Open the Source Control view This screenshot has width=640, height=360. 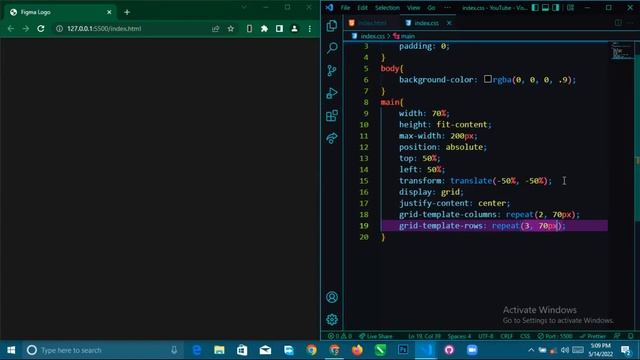pyautogui.click(x=332, y=71)
